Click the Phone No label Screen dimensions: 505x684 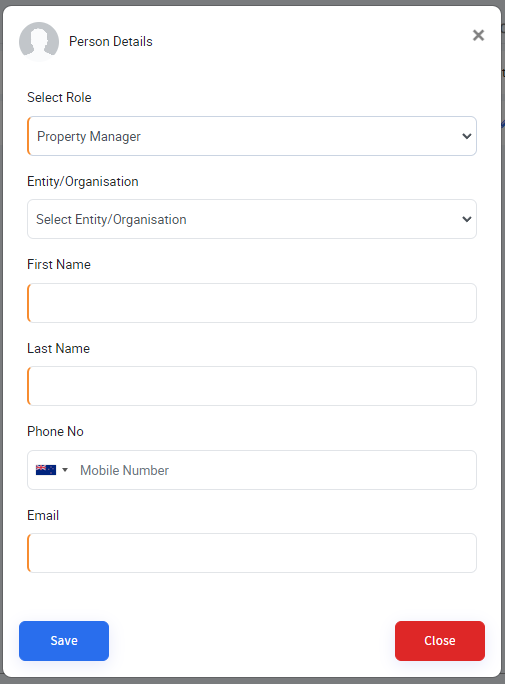55,431
